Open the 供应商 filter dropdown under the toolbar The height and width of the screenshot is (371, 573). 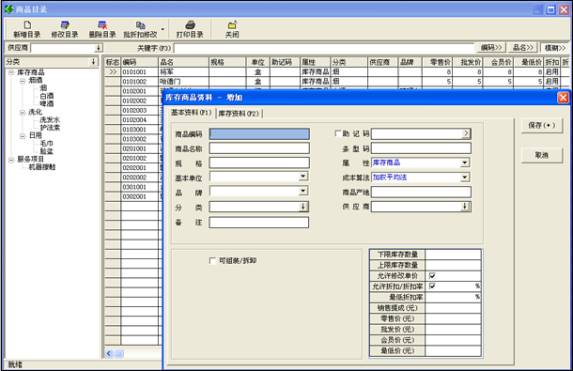pyautogui.click(x=98, y=48)
